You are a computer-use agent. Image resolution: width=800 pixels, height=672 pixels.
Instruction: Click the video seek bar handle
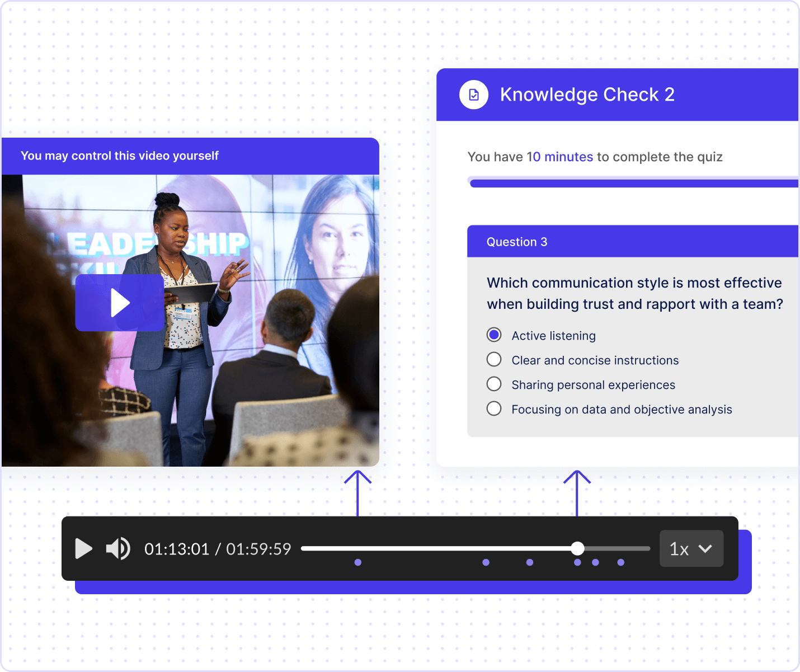click(577, 548)
